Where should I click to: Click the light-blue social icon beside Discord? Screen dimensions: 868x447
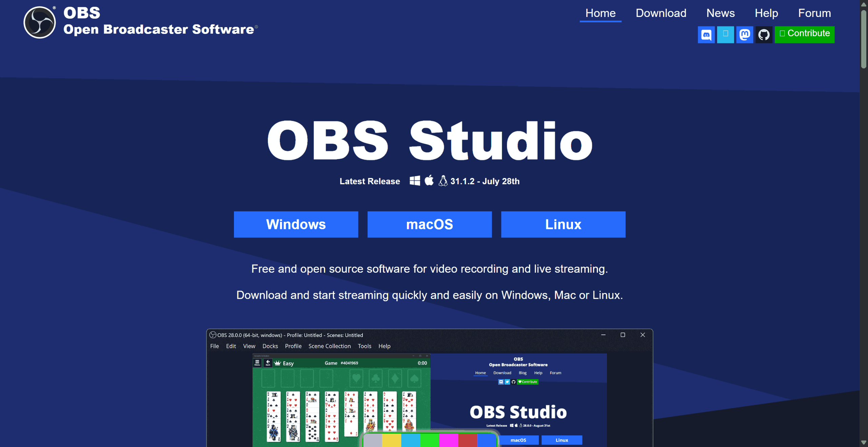(x=726, y=35)
